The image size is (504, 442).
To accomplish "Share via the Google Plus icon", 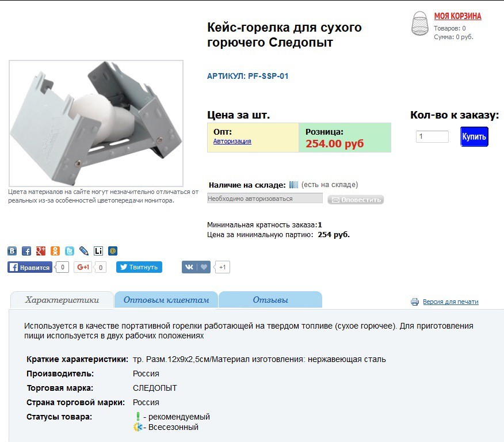I will point(41,251).
